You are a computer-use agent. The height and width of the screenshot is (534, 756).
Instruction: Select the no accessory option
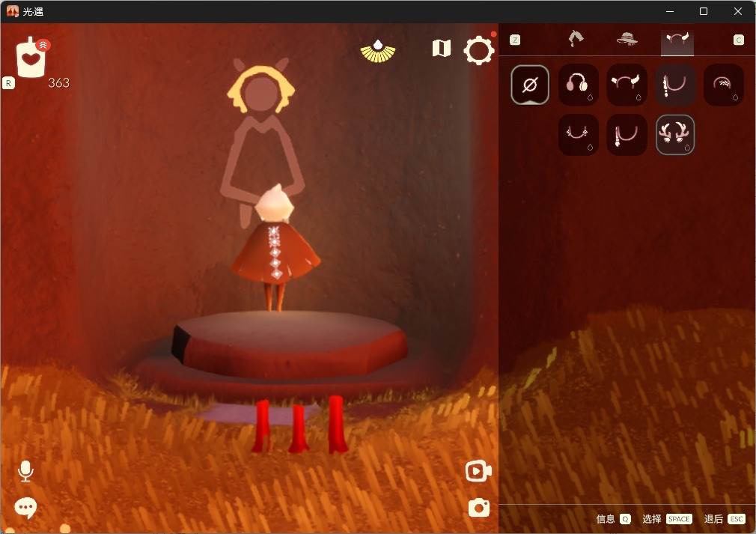pyautogui.click(x=530, y=85)
